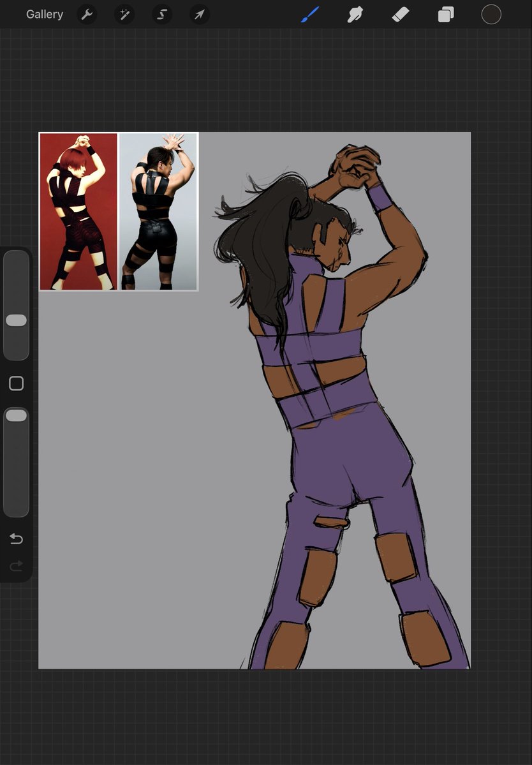Image resolution: width=532 pixels, height=765 pixels.
Task: Tap the black-outfit reference photo
Action: point(158,211)
